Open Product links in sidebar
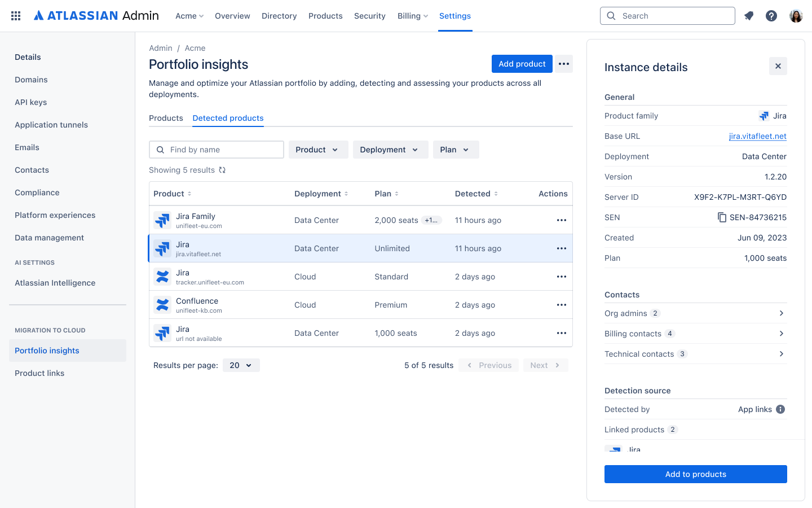 39,373
